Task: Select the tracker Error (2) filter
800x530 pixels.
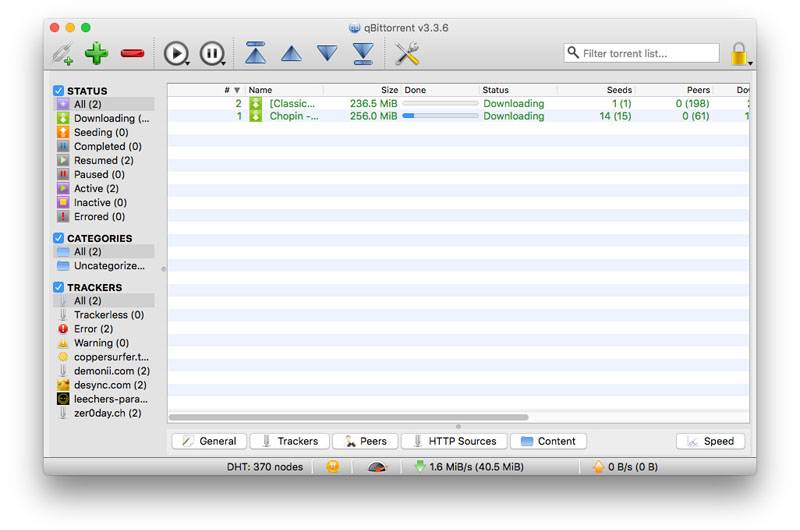Action: point(104,329)
